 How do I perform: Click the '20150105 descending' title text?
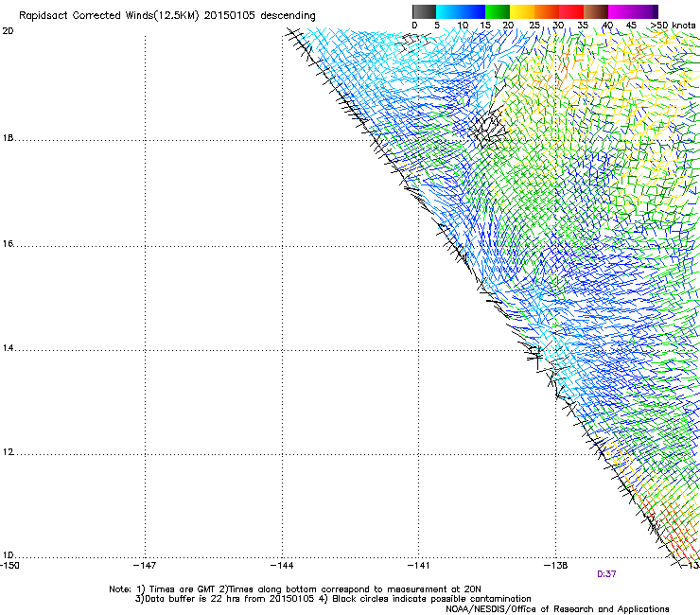click(259, 16)
